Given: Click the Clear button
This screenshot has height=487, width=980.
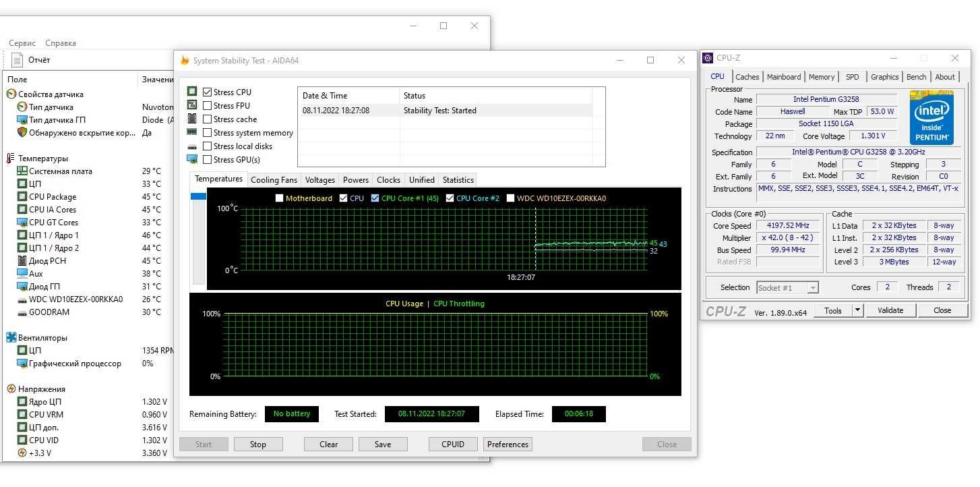Looking at the screenshot, I should tap(329, 445).
